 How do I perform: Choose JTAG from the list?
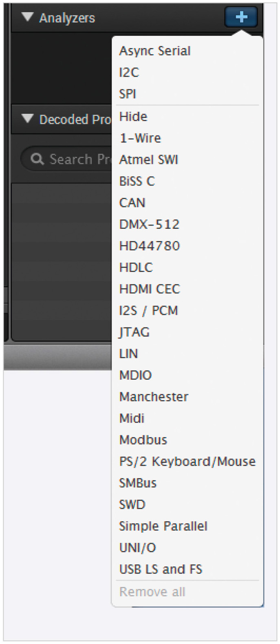tap(134, 332)
